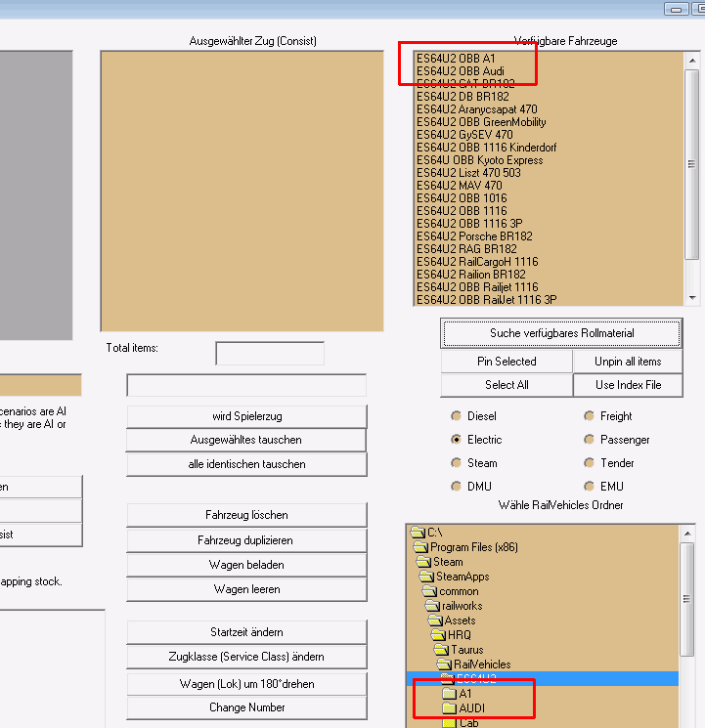Select the Steam radio button
Viewport: 705px width, 728px height.
pyautogui.click(x=457, y=463)
